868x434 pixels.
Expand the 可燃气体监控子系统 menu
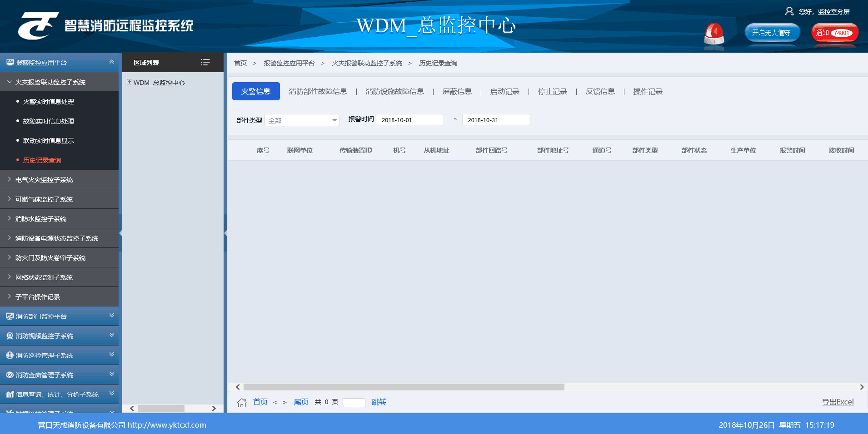coord(9,199)
